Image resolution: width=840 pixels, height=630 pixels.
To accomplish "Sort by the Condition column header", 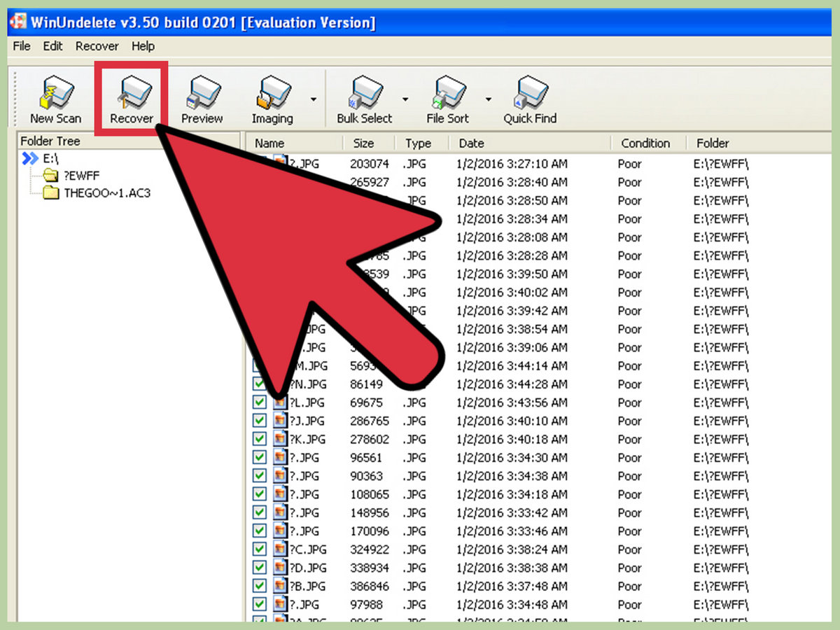I will tap(648, 143).
